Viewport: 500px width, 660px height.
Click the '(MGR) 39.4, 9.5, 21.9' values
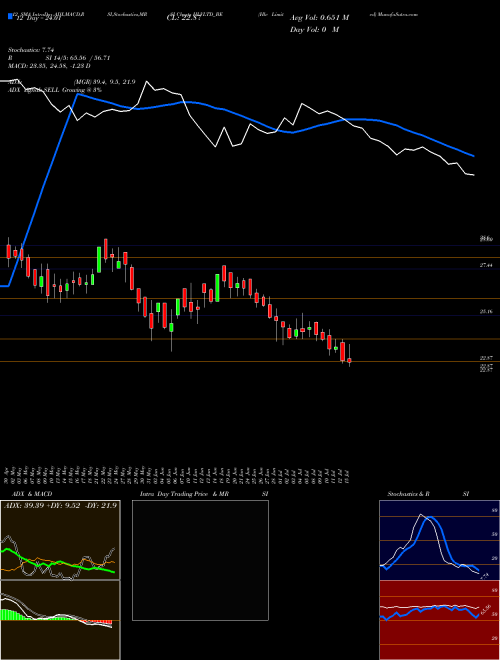click(104, 82)
